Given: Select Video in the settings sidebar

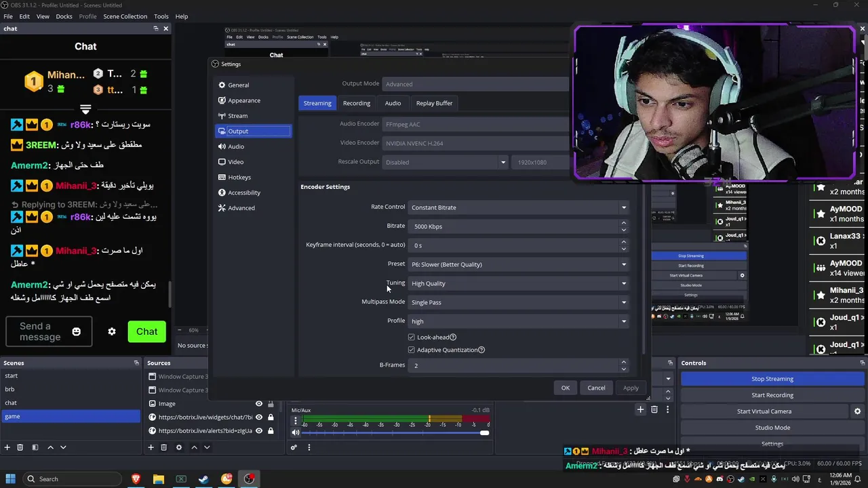Looking at the screenshot, I should (253, 162).
